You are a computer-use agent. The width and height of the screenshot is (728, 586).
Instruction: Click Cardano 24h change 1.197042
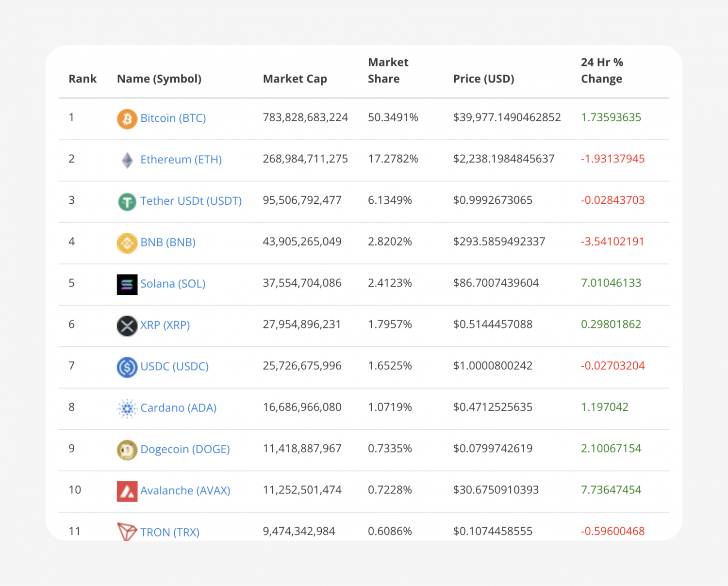pyautogui.click(x=605, y=407)
